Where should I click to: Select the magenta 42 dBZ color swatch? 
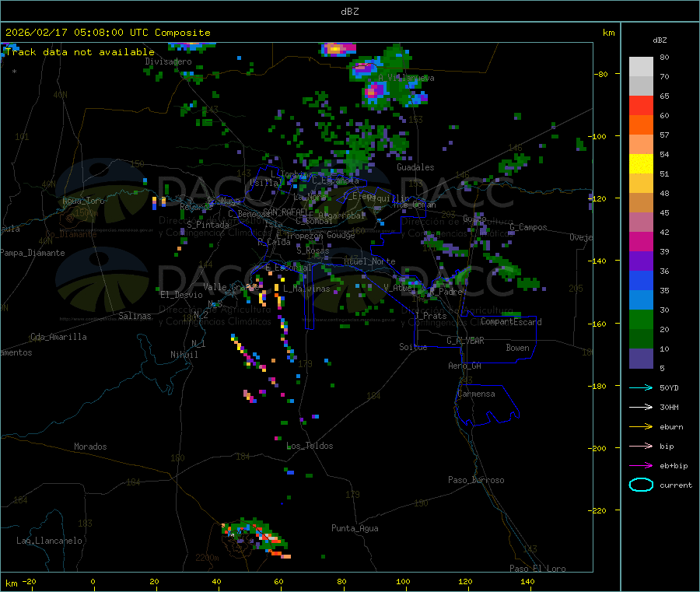point(641,241)
